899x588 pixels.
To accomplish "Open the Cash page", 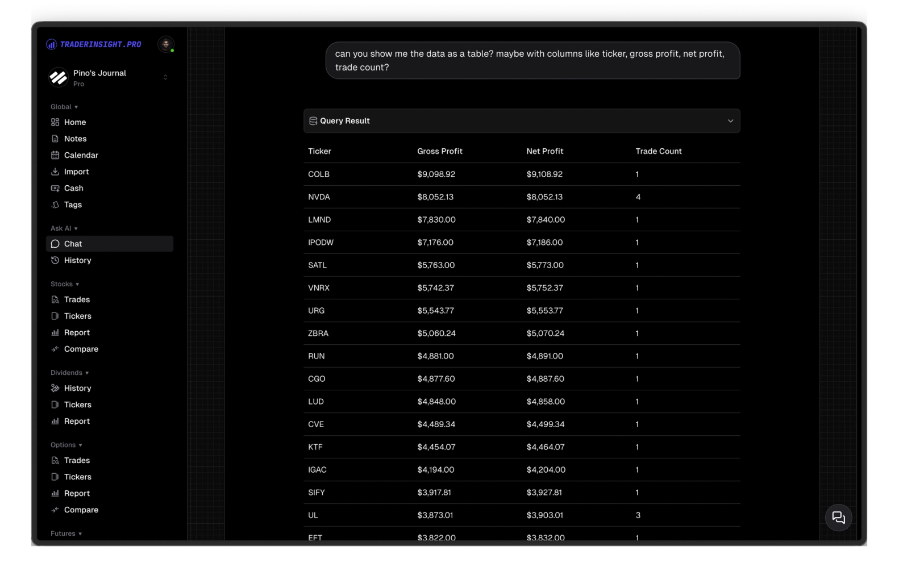I will (74, 188).
